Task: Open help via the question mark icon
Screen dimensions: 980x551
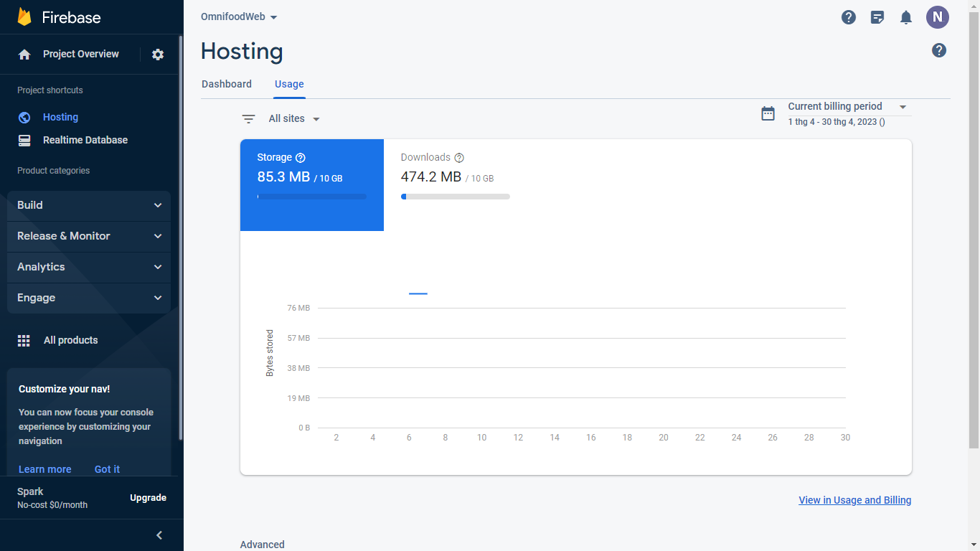Action: click(x=849, y=17)
